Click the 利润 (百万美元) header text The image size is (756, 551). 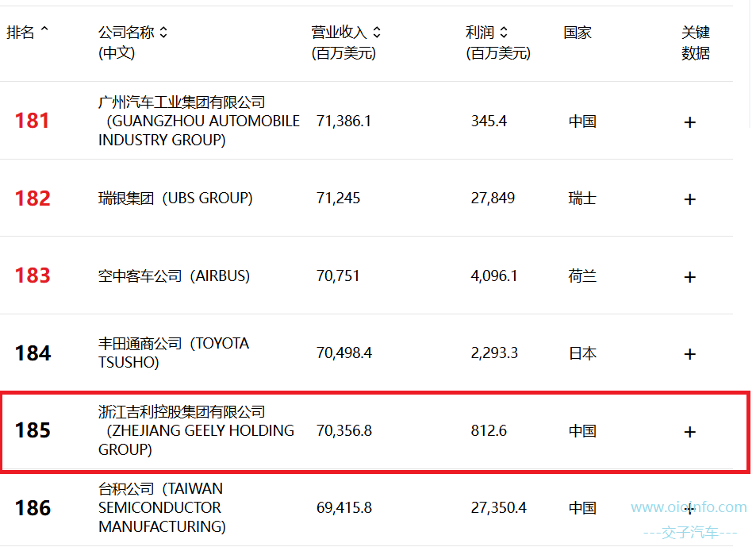click(x=497, y=42)
